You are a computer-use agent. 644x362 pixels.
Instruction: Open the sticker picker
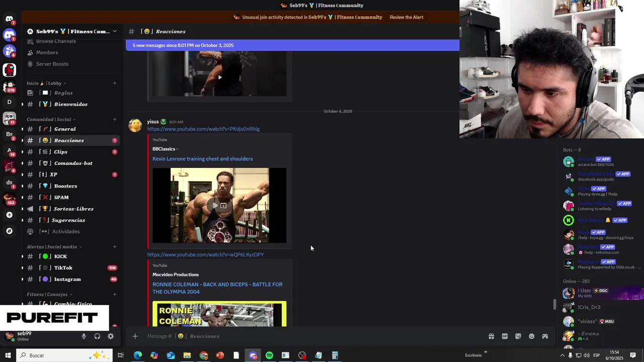518,336
